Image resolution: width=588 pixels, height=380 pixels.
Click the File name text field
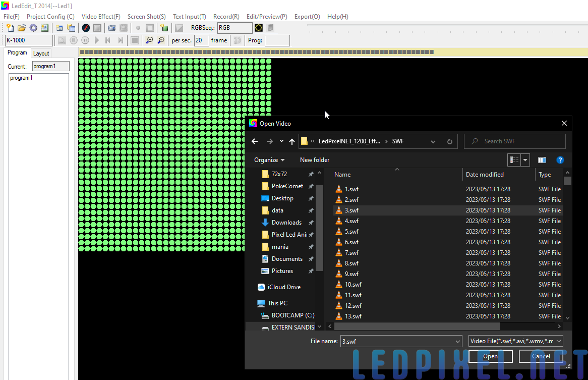pyautogui.click(x=397, y=341)
